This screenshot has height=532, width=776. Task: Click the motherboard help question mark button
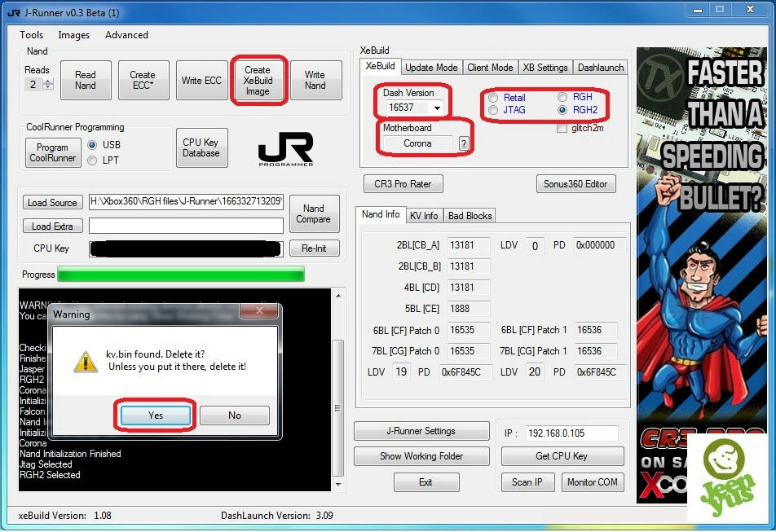[x=464, y=143]
